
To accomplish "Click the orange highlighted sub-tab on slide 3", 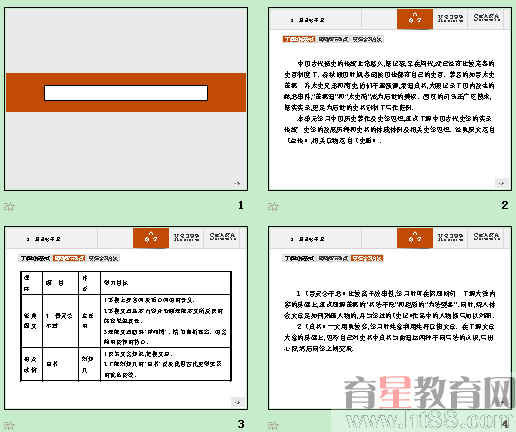I will [69, 258].
